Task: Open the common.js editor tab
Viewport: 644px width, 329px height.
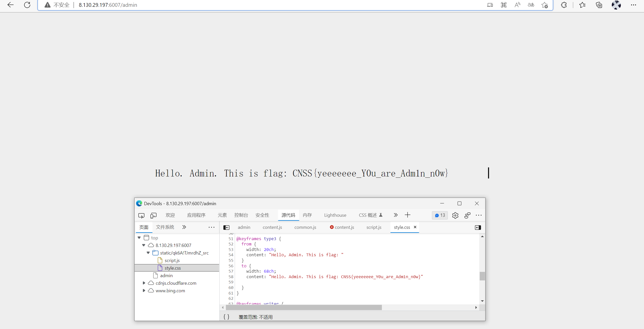Action: pos(305,227)
